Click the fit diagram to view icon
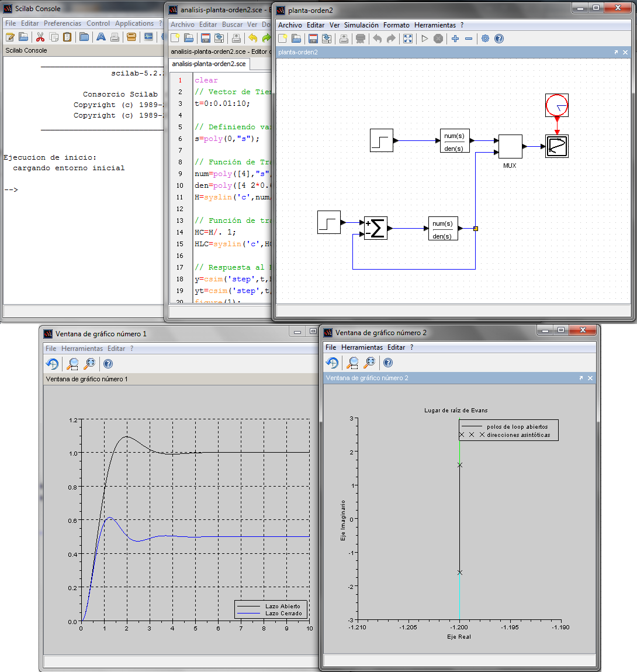 tap(408, 39)
